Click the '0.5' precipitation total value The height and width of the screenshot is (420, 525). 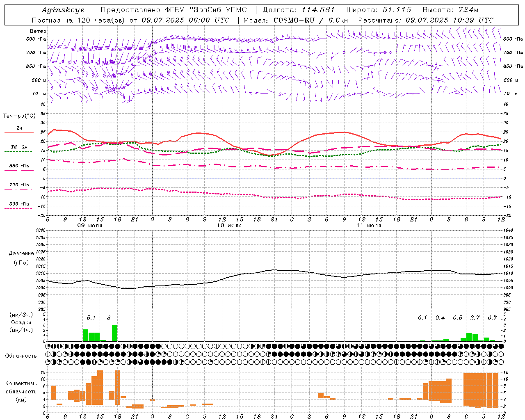457,317
